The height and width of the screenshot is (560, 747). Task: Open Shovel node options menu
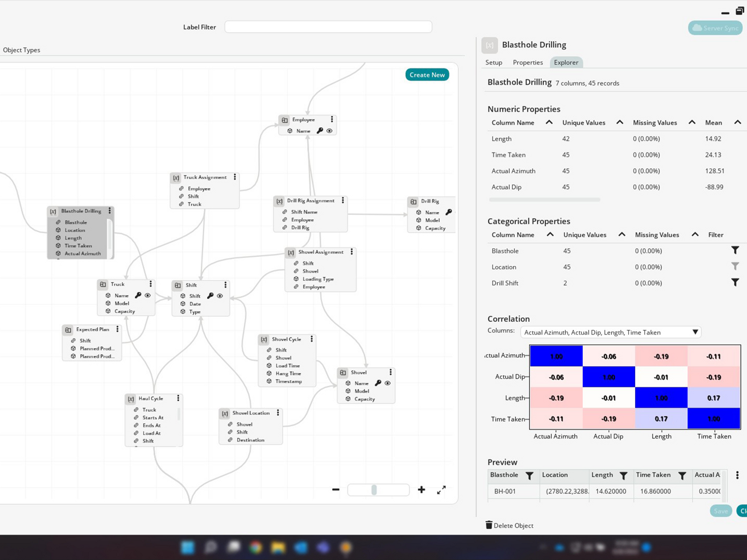pyautogui.click(x=390, y=372)
